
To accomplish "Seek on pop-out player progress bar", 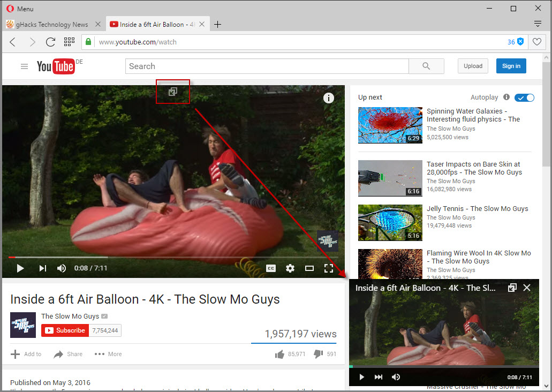I will 444,367.
